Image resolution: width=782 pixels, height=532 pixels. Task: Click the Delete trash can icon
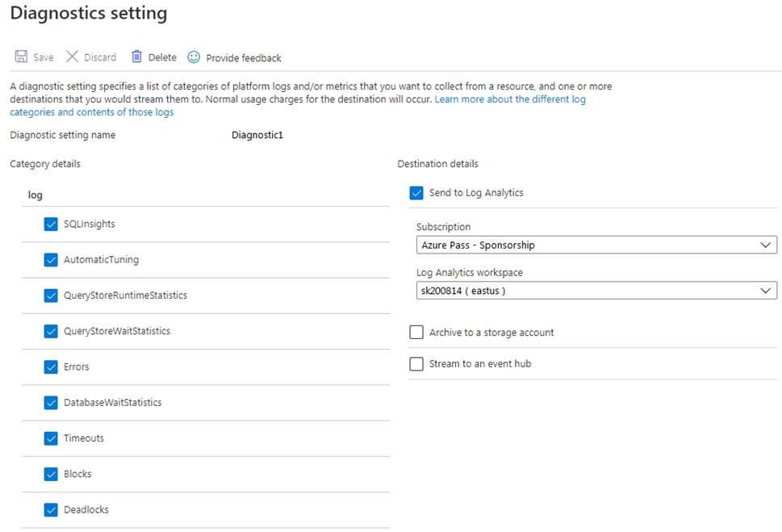coord(136,57)
